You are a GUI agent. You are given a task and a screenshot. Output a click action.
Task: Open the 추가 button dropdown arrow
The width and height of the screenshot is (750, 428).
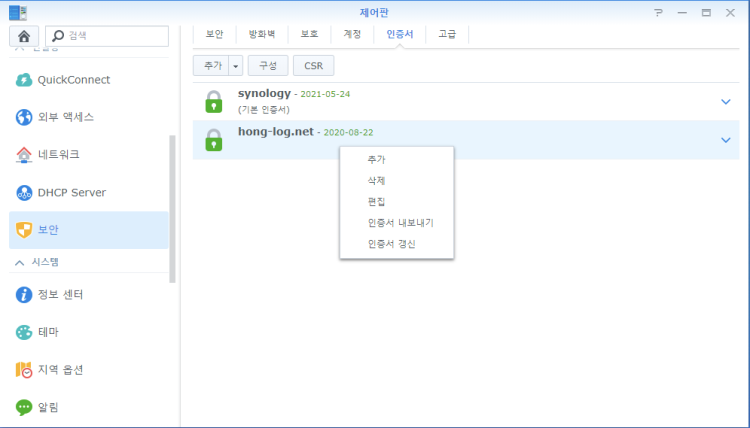tap(236, 65)
